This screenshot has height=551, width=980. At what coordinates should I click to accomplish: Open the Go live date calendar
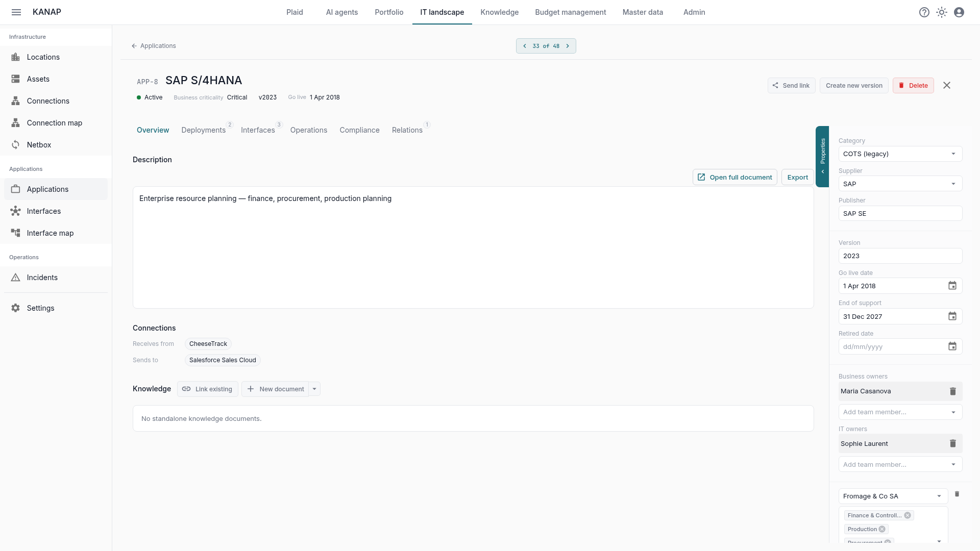point(952,286)
